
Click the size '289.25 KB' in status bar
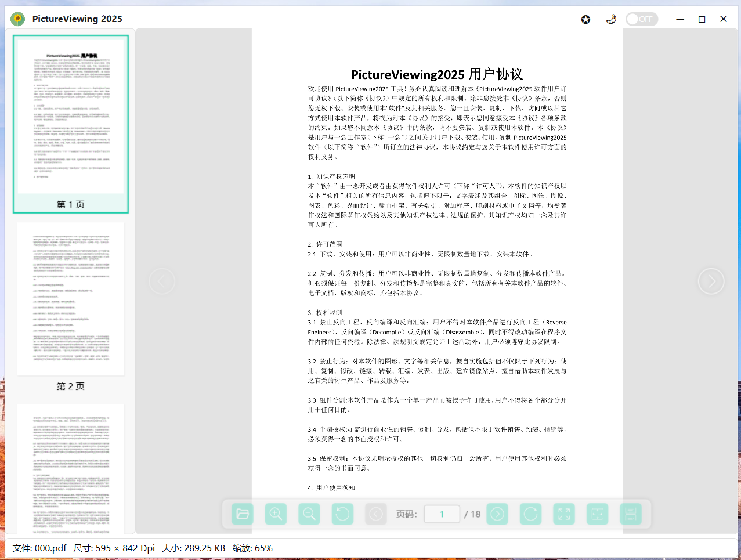click(x=205, y=548)
